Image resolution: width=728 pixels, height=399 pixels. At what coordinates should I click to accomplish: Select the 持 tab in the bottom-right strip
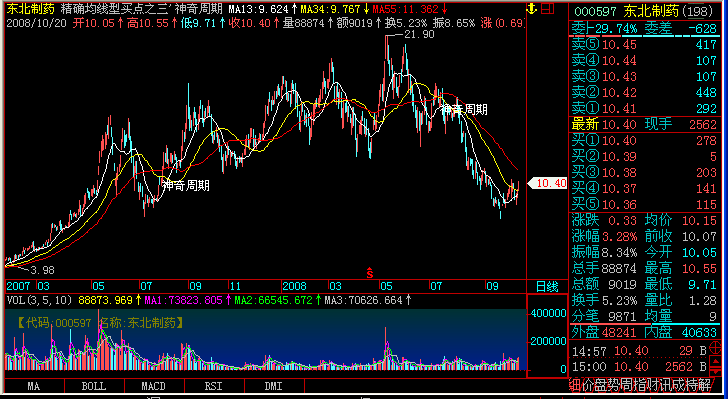click(692, 385)
